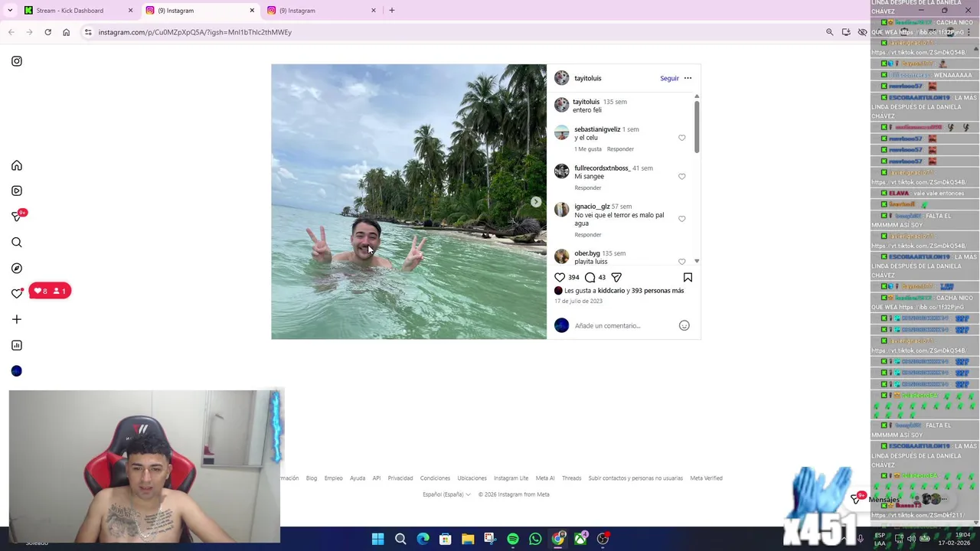Screen dimensions: 980x551
Task: Like sebastianigveliz comment
Action: pos(682,138)
